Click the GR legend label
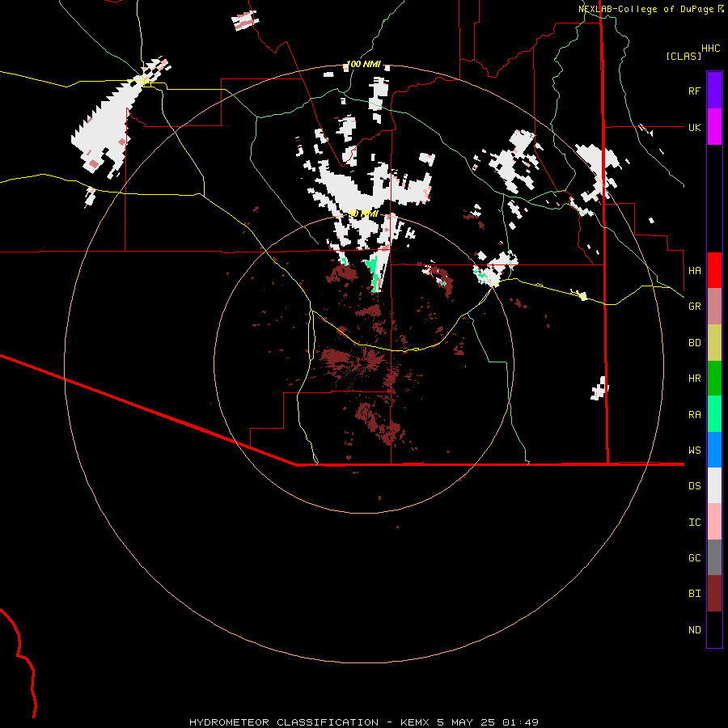 [694, 307]
